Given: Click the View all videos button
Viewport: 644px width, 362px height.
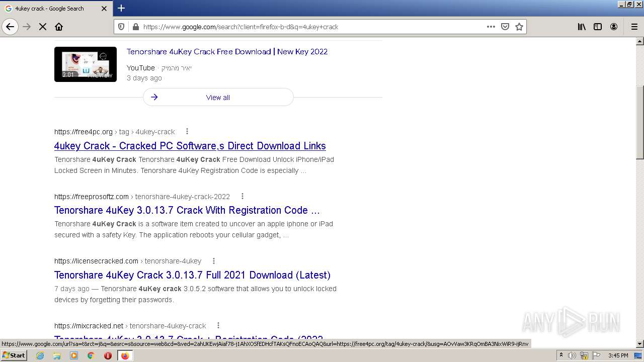Looking at the screenshot, I should 218,97.
